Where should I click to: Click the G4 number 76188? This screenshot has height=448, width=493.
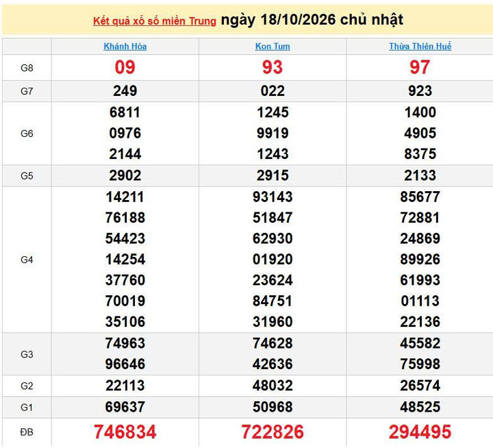tap(125, 218)
